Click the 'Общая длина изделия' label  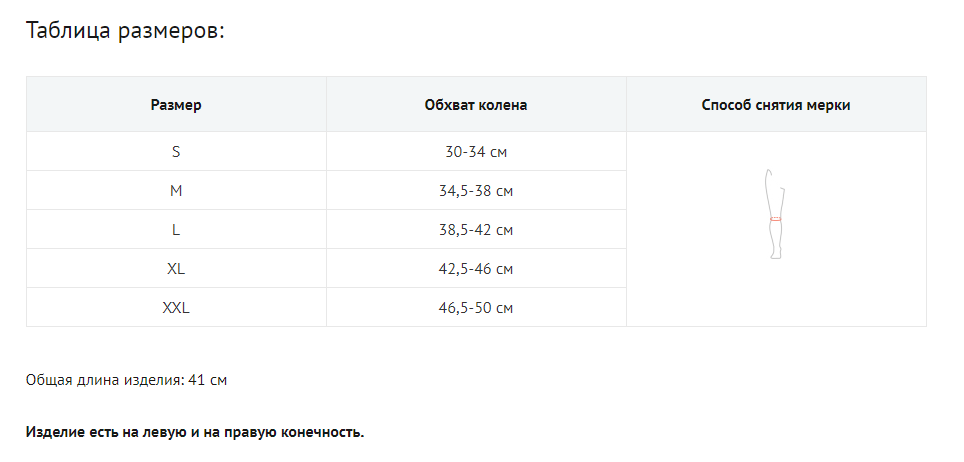[x=104, y=380]
